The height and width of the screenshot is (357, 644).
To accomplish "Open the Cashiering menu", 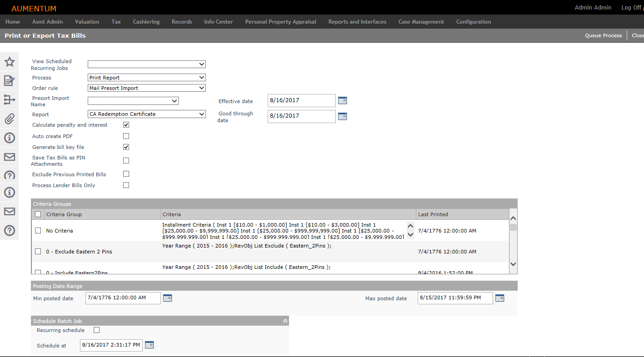I will pos(146,22).
